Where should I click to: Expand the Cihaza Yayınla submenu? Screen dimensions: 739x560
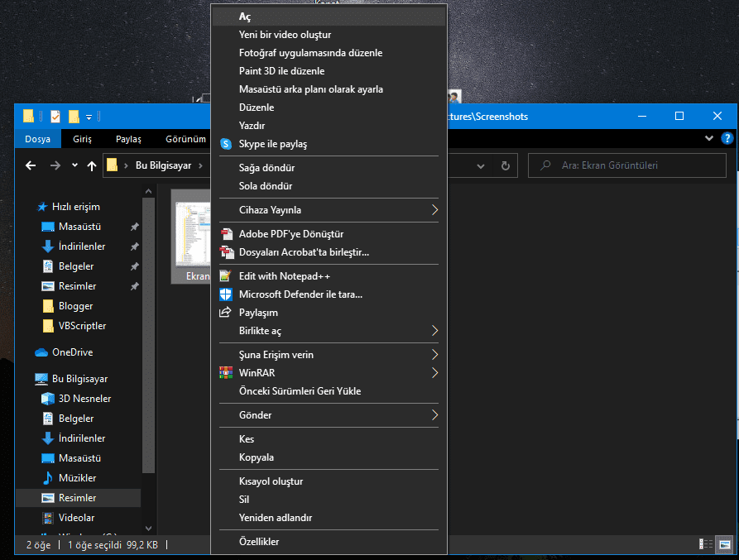pos(434,210)
